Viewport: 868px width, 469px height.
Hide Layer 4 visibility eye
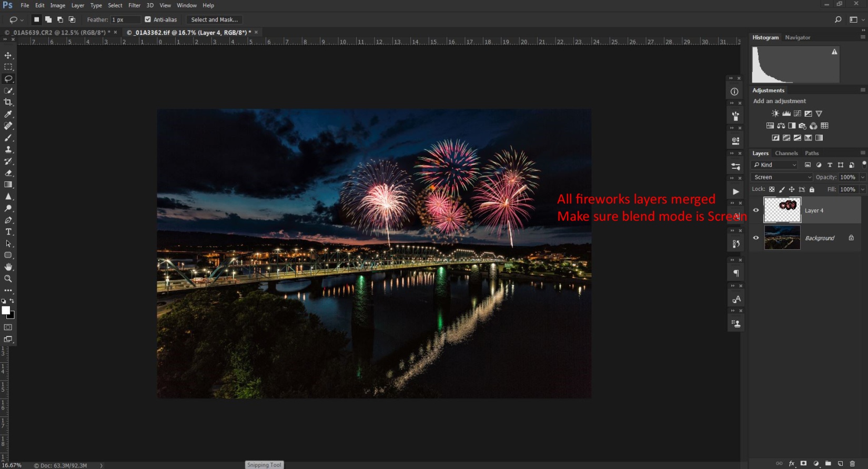756,210
